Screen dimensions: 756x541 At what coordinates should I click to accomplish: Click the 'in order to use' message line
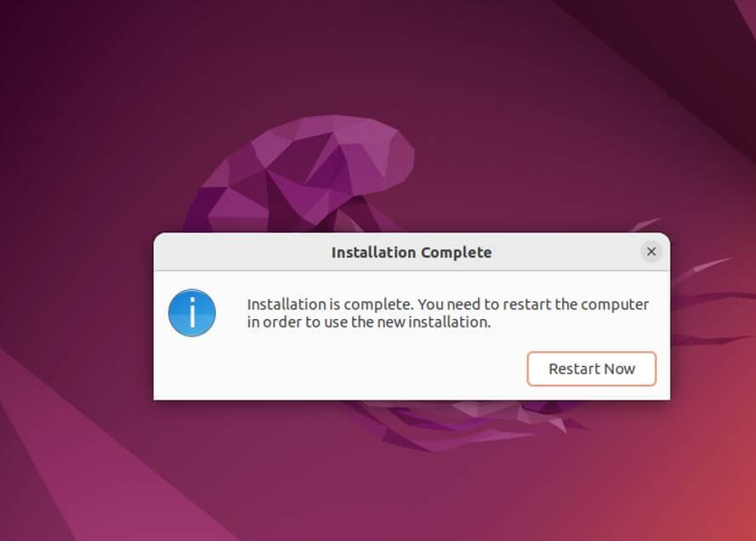pyautogui.click(x=369, y=322)
